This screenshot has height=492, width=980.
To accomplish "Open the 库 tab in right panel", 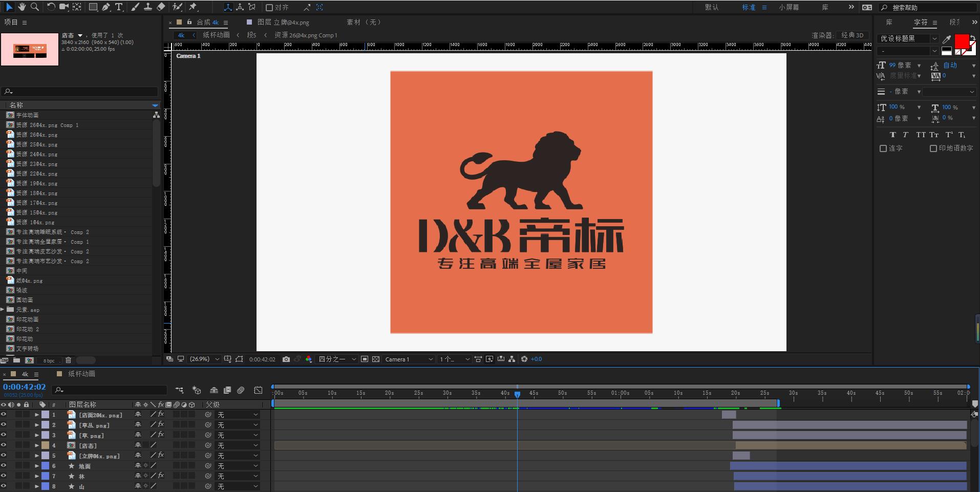I will click(x=889, y=23).
